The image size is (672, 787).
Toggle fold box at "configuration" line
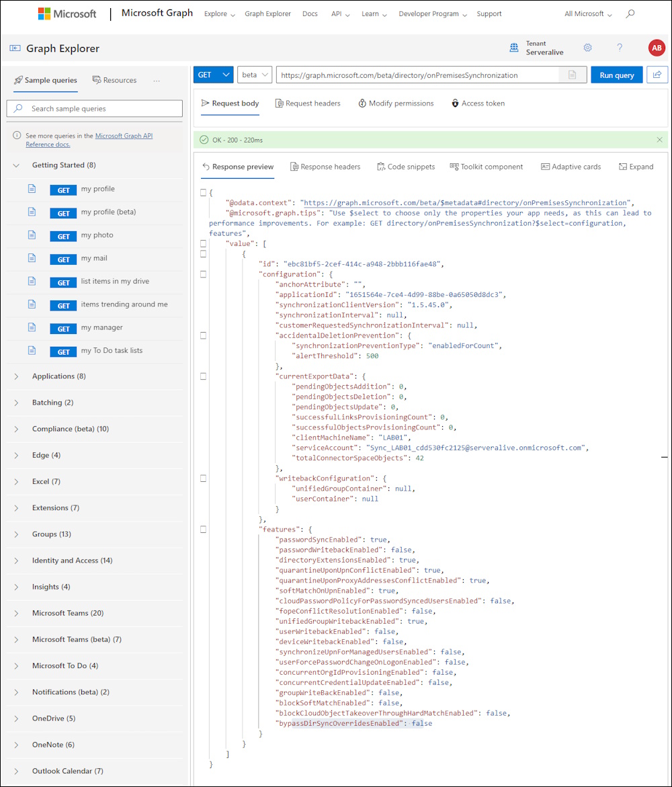click(x=203, y=275)
